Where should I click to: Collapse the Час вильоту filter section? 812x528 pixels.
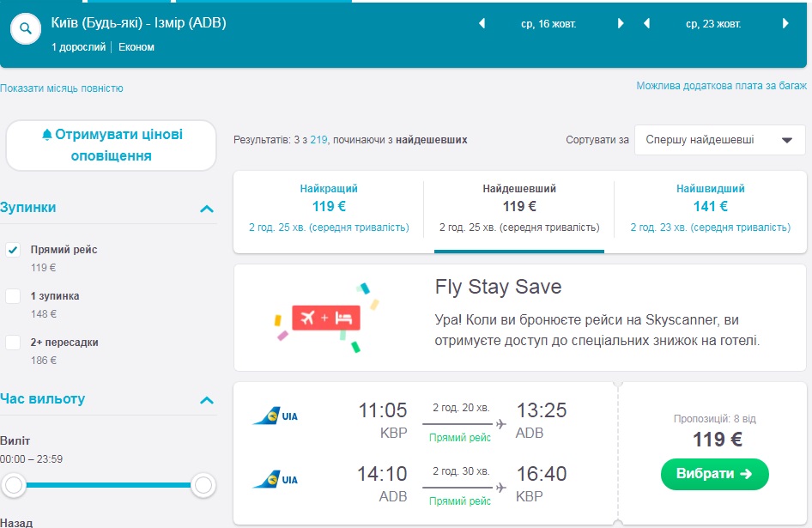point(206,400)
